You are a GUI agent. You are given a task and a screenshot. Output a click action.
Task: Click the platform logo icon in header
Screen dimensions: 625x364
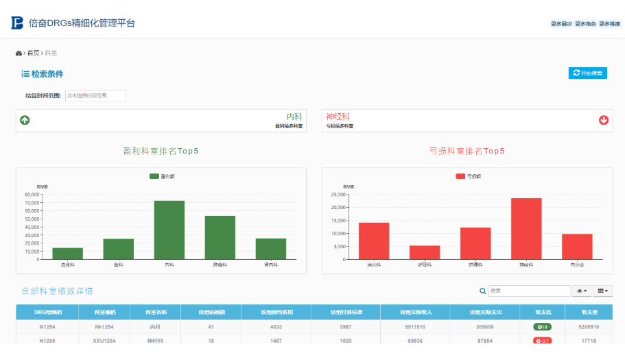tap(17, 23)
